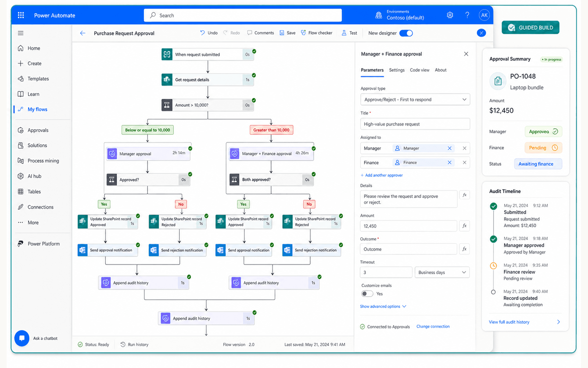Image resolution: width=588 pixels, height=368 pixels.
Task: Click Change connection link
Action: click(x=433, y=326)
